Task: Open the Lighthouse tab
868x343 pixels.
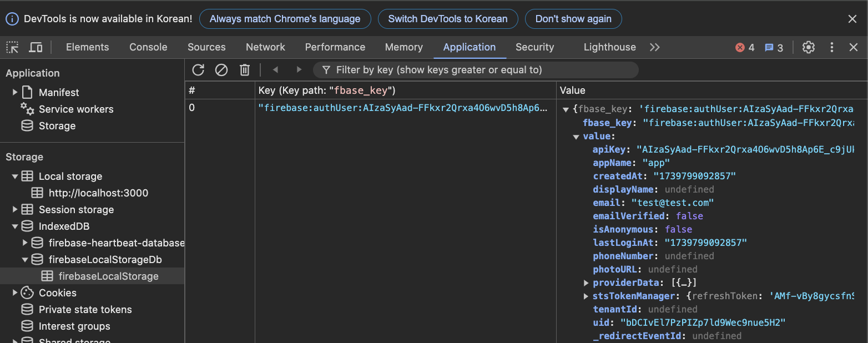Action: 609,47
